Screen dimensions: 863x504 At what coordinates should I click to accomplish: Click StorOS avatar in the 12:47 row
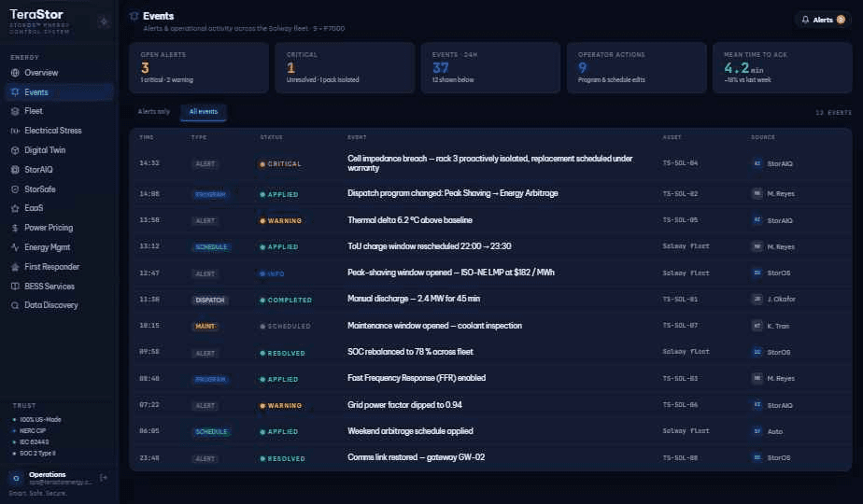coord(757,273)
